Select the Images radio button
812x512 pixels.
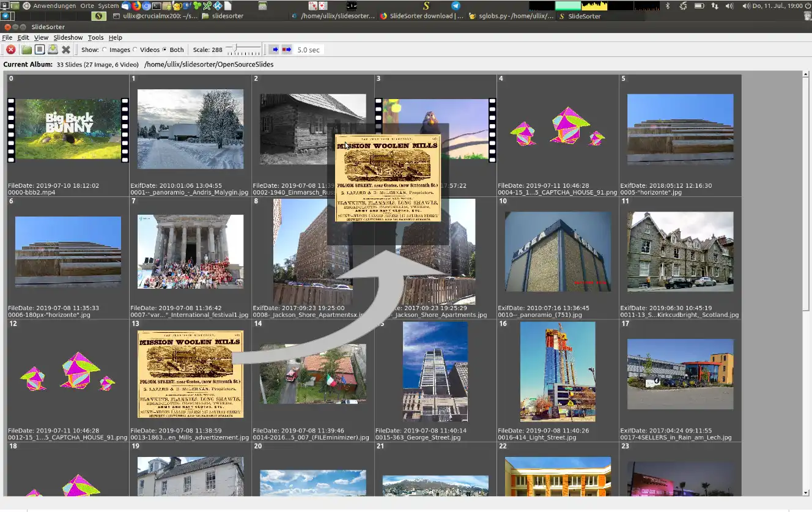(105, 50)
